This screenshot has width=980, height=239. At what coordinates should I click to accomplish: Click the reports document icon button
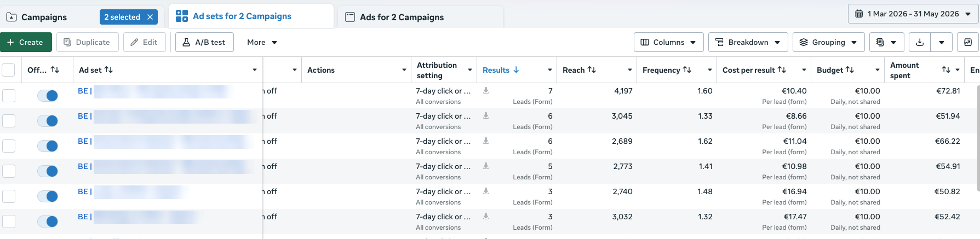[x=880, y=42]
